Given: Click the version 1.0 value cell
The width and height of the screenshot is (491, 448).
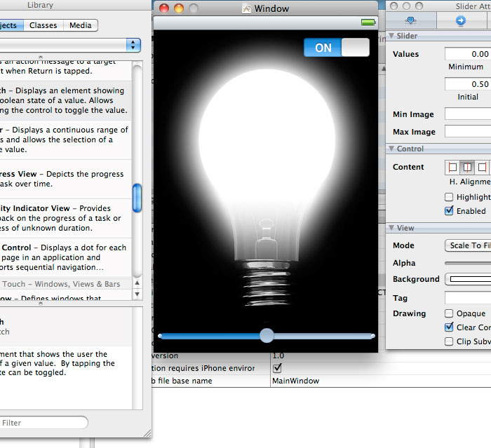Looking at the screenshot, I should point(380,356).
